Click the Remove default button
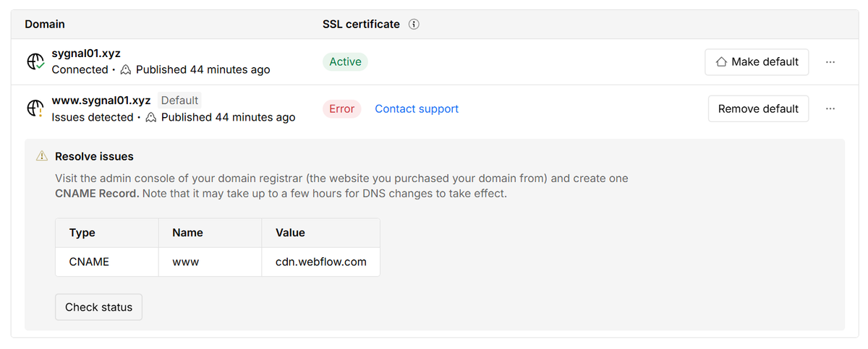 pos(758,109)
